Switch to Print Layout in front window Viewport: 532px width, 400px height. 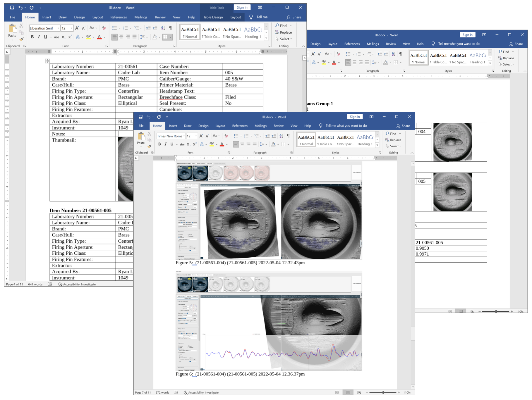348,392
